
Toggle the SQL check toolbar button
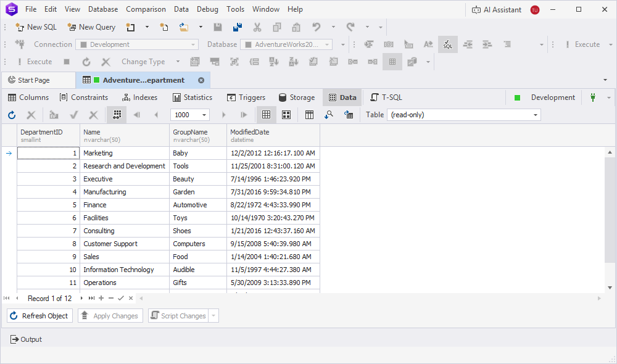[447, 44]
